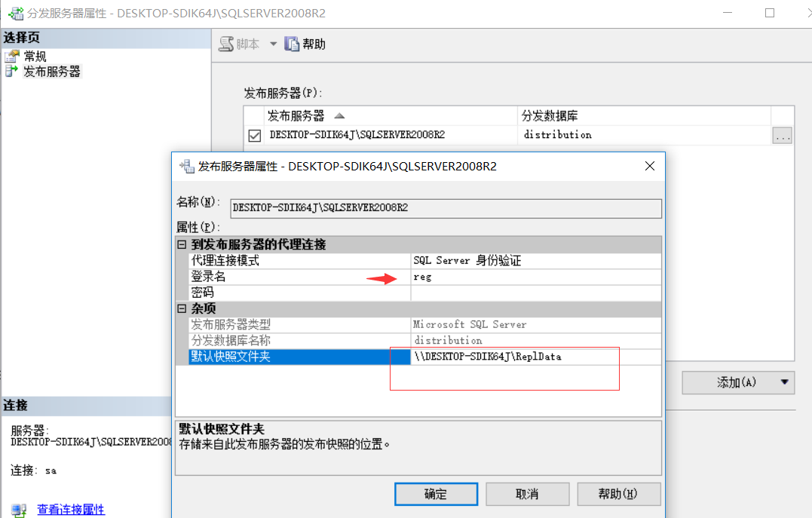Click the connection properties icon
The height and width of the screenshot is (518, 812).
[x=19, y=510]
